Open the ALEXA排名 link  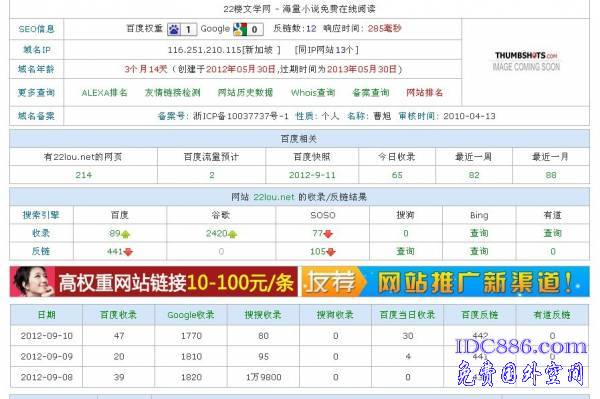[104, 93]
